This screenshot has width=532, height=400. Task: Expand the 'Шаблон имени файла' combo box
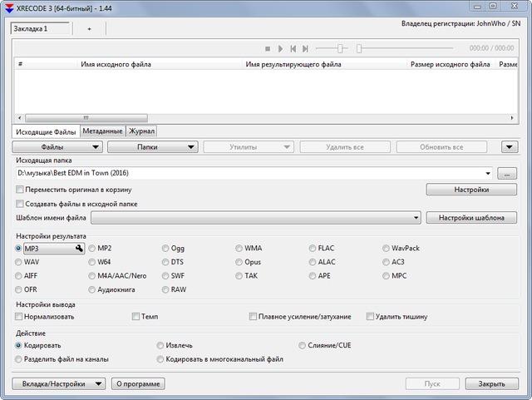coord(416,218)
